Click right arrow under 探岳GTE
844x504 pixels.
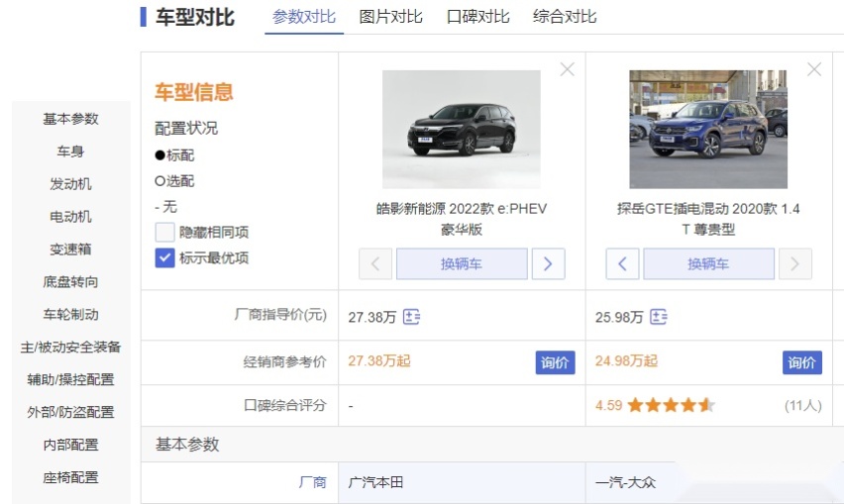point(795,263)
